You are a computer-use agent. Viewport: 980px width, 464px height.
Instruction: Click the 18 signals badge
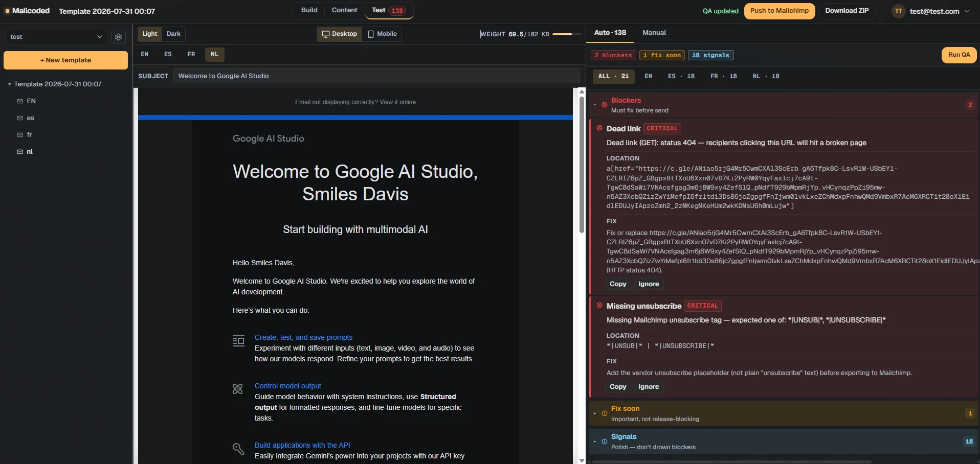pos(710,55)
